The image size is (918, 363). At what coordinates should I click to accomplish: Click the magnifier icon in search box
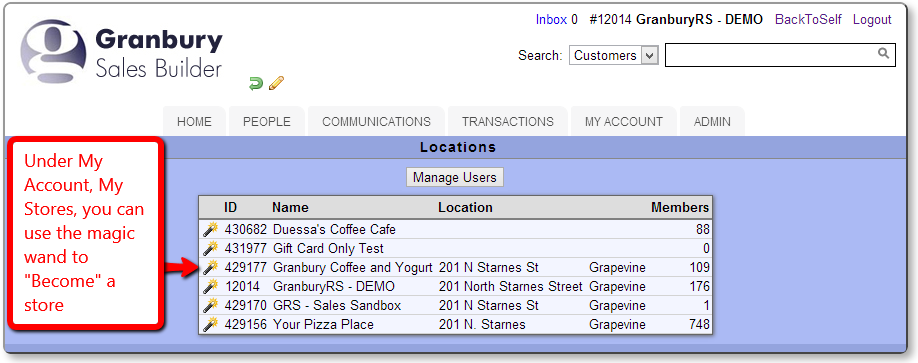coord(883,53)
